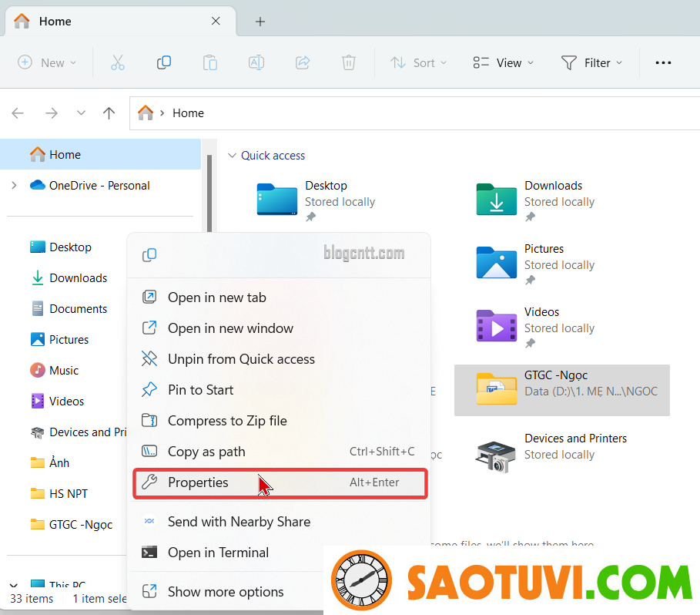Click the Copy icon in toolbar
Screen dimensions: 700x615
pyautogui.click(x=163, y=63)
